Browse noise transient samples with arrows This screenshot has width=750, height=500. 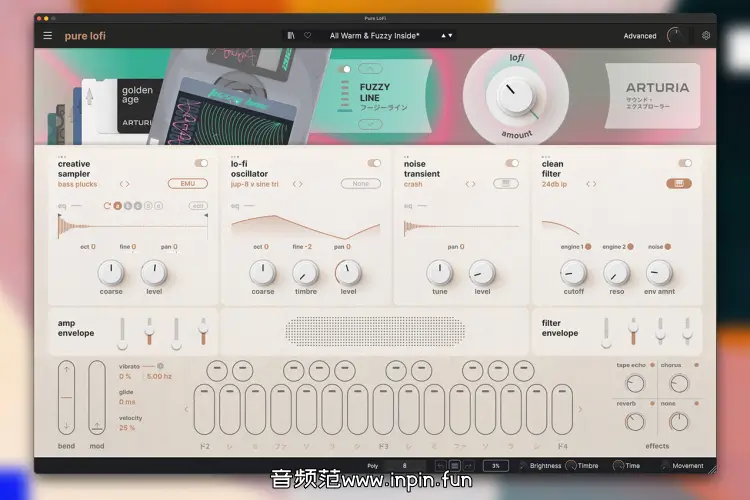pyautogui.click(x=471, y=184)
